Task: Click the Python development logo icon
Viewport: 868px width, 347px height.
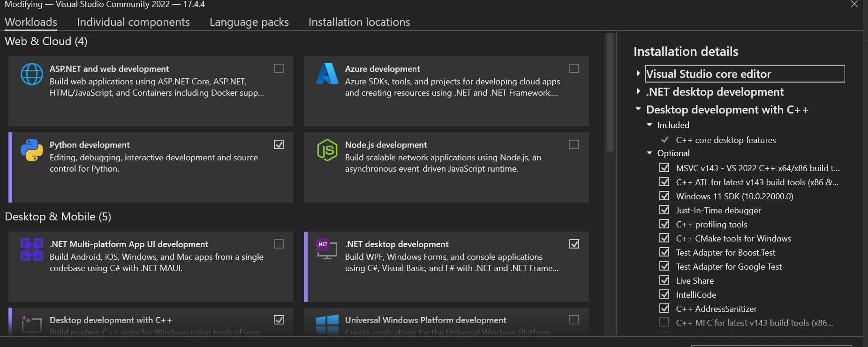Action: click(32, 150)
